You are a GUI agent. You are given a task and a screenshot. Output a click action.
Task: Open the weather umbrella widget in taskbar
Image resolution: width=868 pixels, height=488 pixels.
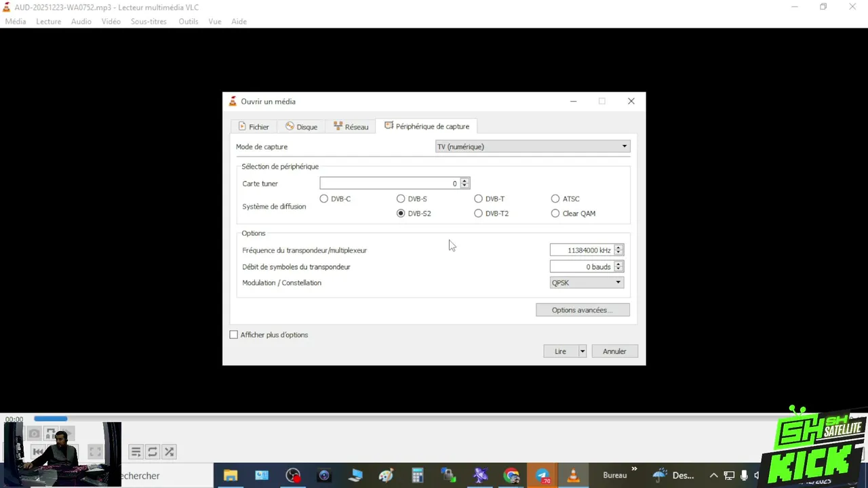click(660, 476)
